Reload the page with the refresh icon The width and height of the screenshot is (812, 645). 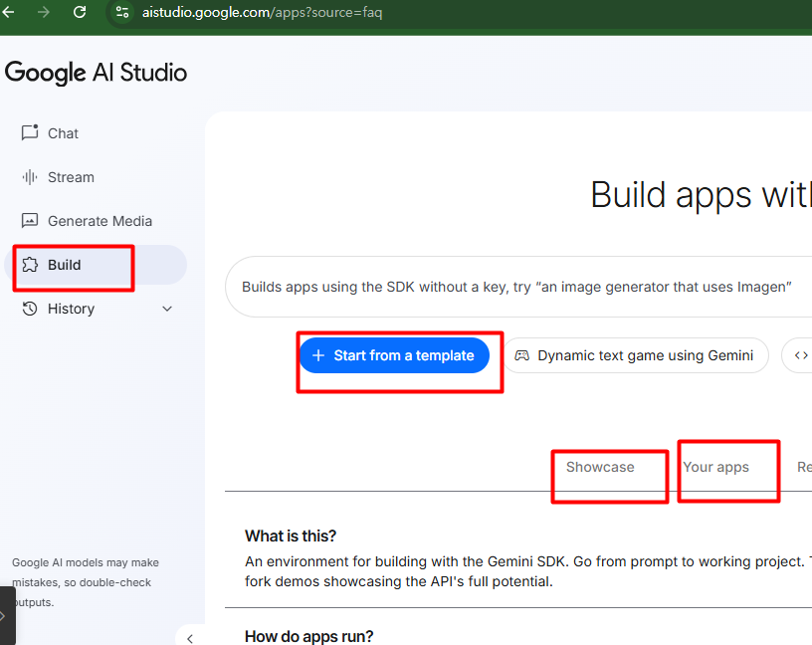pos(80,11)
